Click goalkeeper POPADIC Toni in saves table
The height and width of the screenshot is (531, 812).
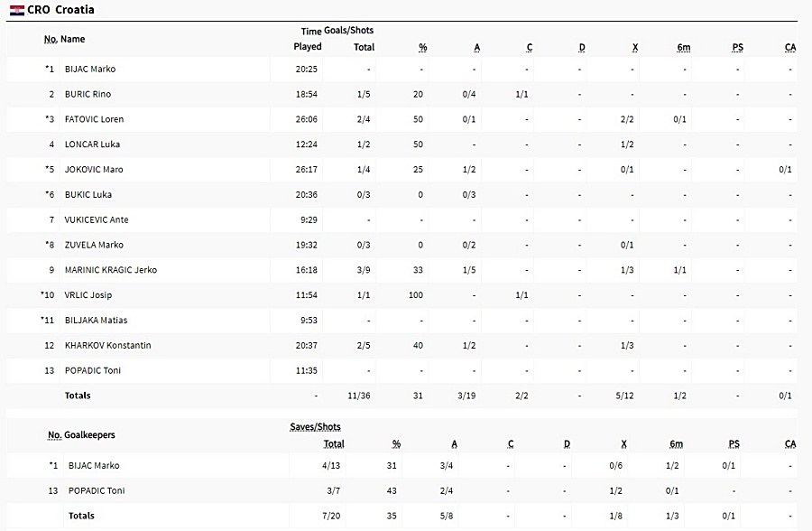click(x=97, y=490)
